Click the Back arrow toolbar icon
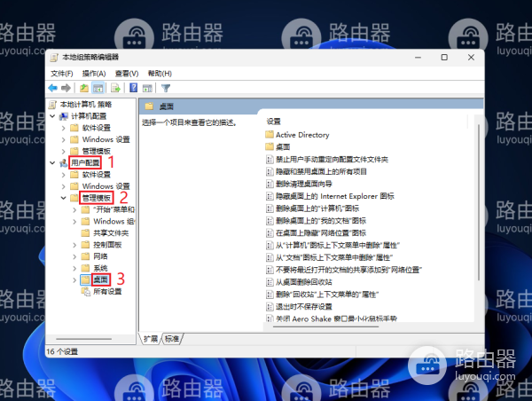 point(53,89)
